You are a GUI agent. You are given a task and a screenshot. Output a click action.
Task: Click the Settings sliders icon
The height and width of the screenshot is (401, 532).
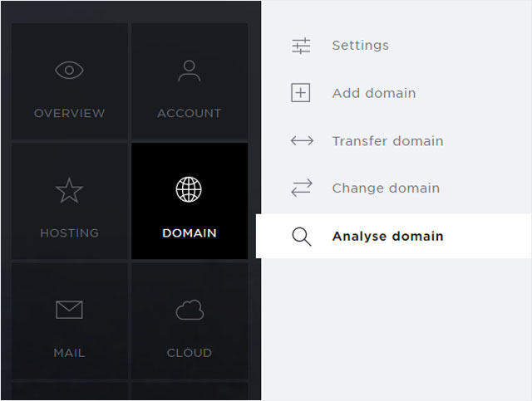pos(301,46)
